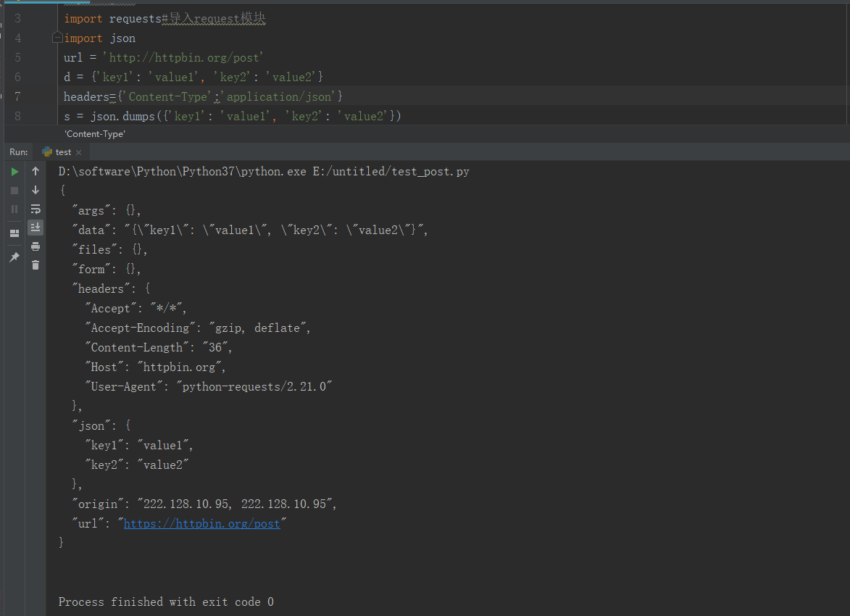Click the "Content-Length": "36" output line
850x616 pixels.
[158, 348]
